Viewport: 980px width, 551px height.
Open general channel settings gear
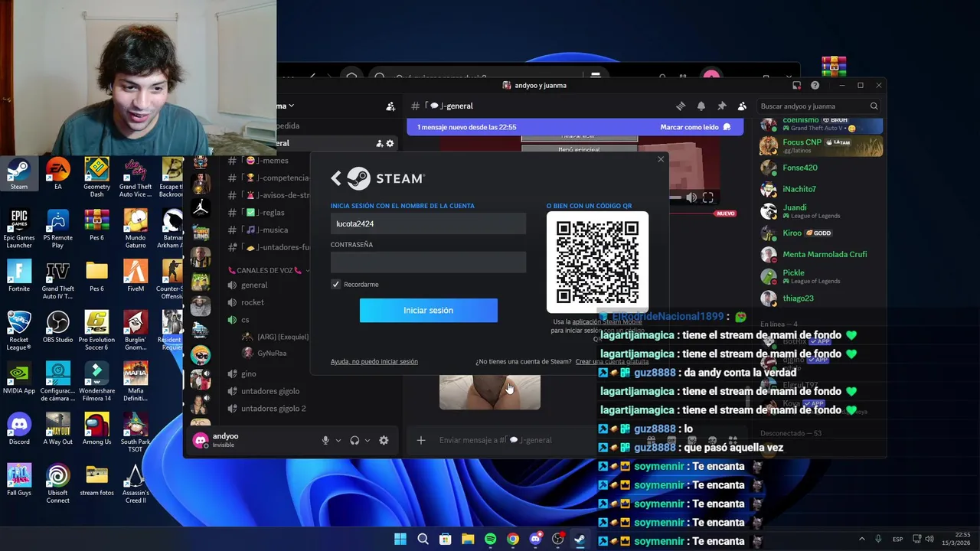[390, 143]
